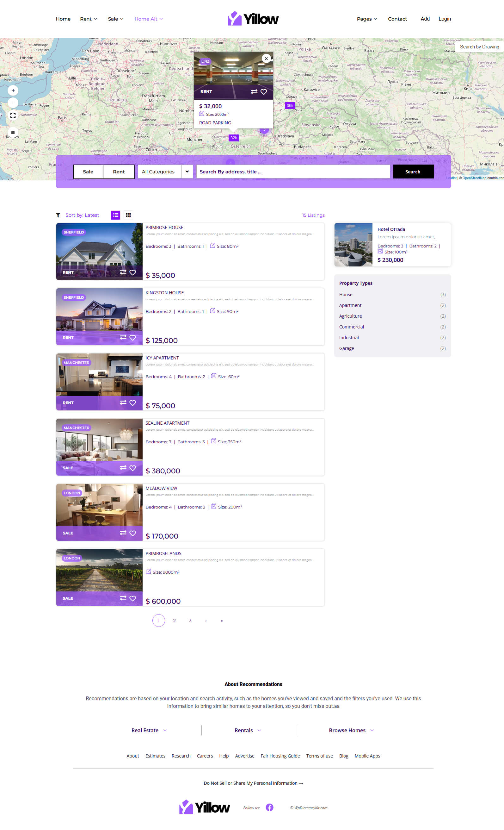Click the square draw tool on map

(x=13, y=132)
